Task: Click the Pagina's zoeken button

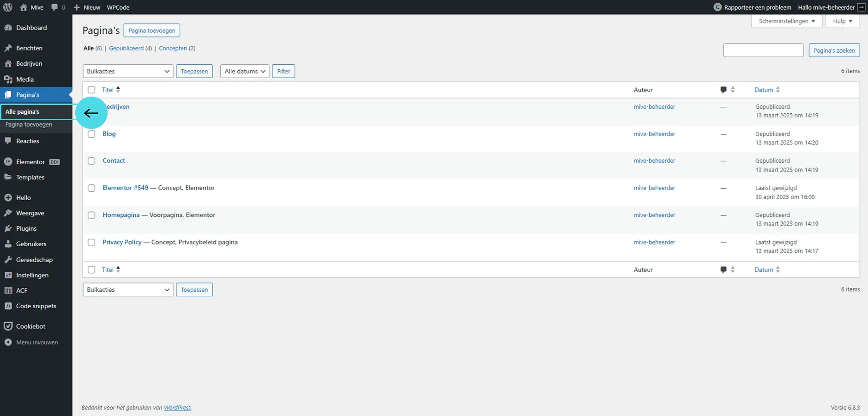Action: pos(834,50)
